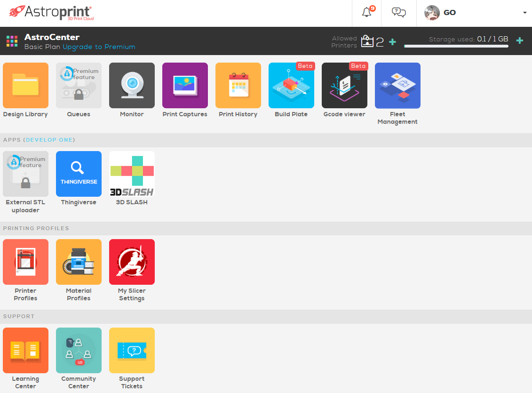
Task: Launch the Gcode viewer beta app
Action: 344,85
